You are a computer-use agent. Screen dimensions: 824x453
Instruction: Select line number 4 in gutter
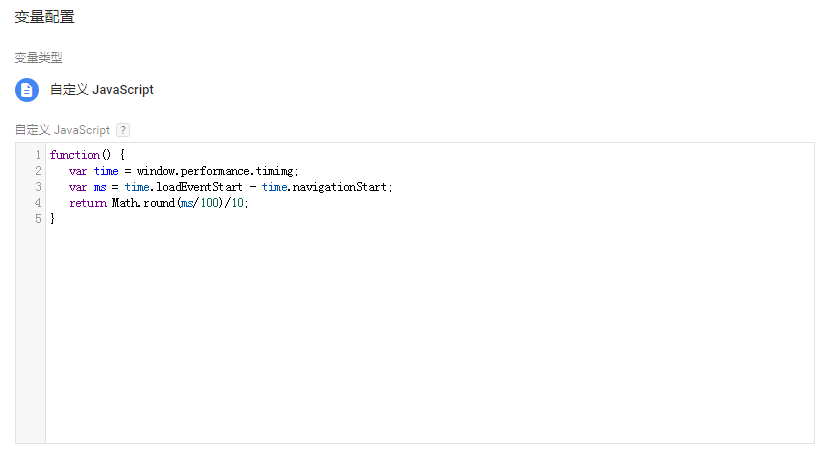[38, 203]
